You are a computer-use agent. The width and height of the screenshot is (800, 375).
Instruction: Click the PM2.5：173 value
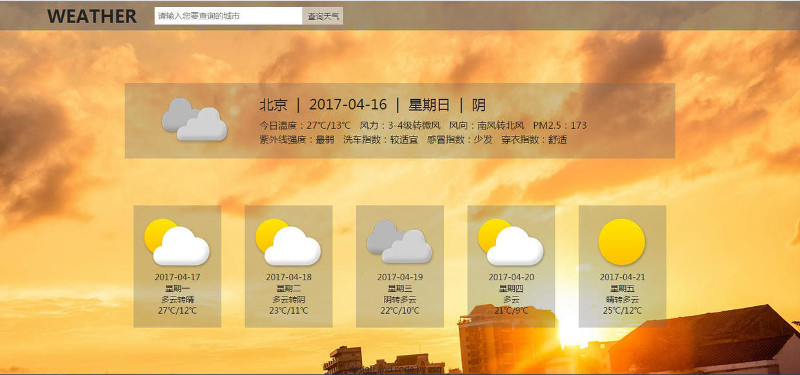pyautogui.click(x=560, y=126)
